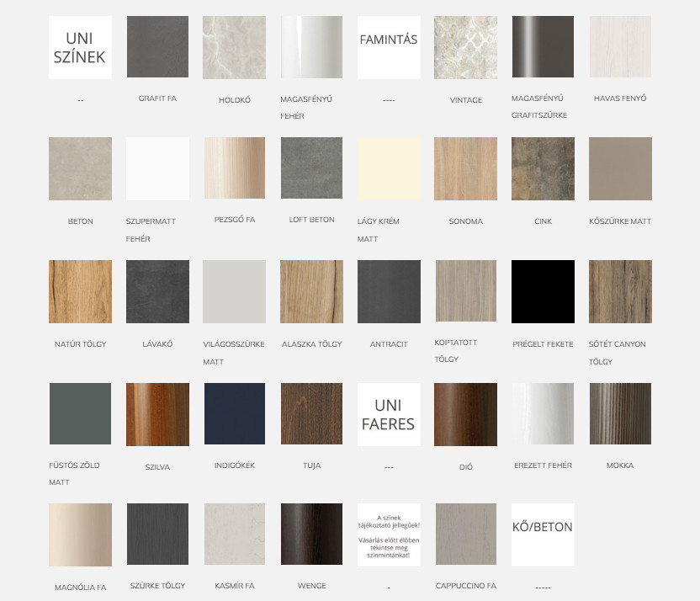Click the Holdkő marble swatch
This screenshot has width=700, height=601.
tap(234, 47)
